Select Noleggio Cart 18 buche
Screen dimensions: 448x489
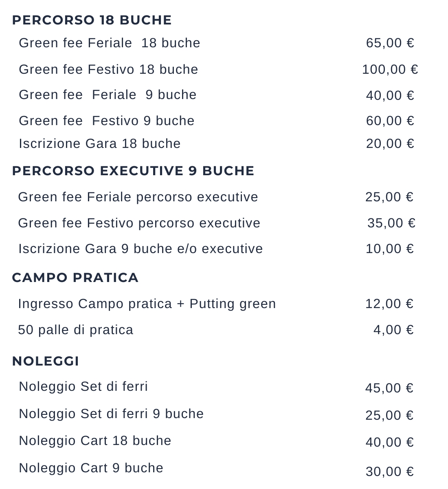(x=95, y=441)
